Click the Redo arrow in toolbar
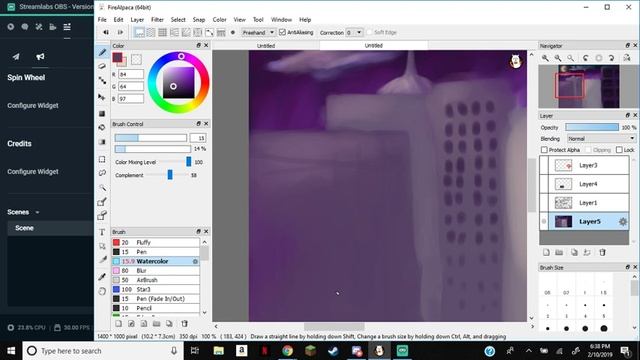The height and width of the screenshot is (360, 640). click(x=120, y=32)
